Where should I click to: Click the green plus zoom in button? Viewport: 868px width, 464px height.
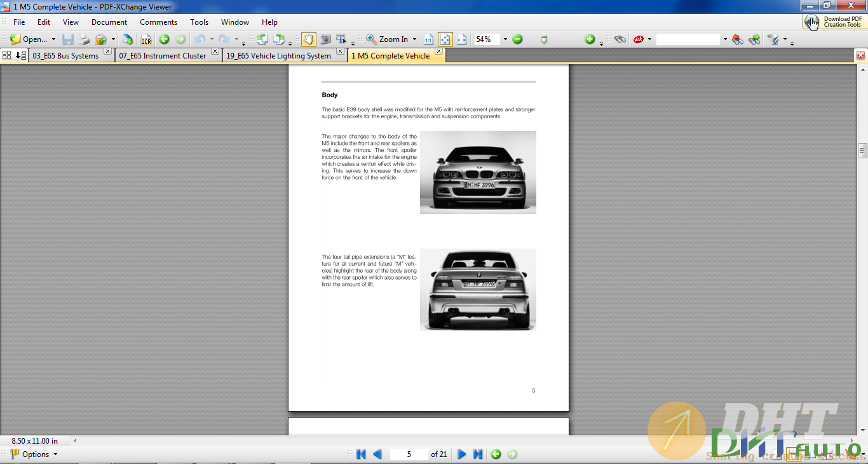(x=590, y=39)
